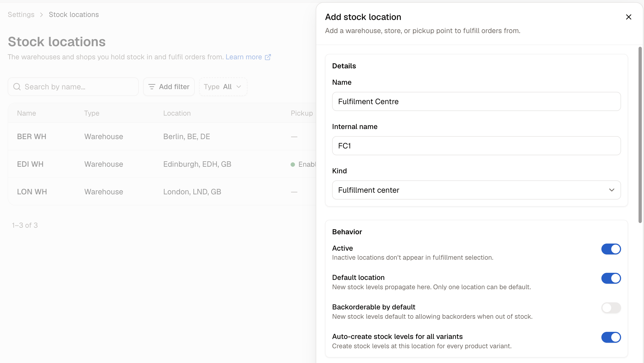Click Stock locations in the breadcrumb
Image resolution: width=644 pixels, height=363 pixels.
tap(74, 14)
